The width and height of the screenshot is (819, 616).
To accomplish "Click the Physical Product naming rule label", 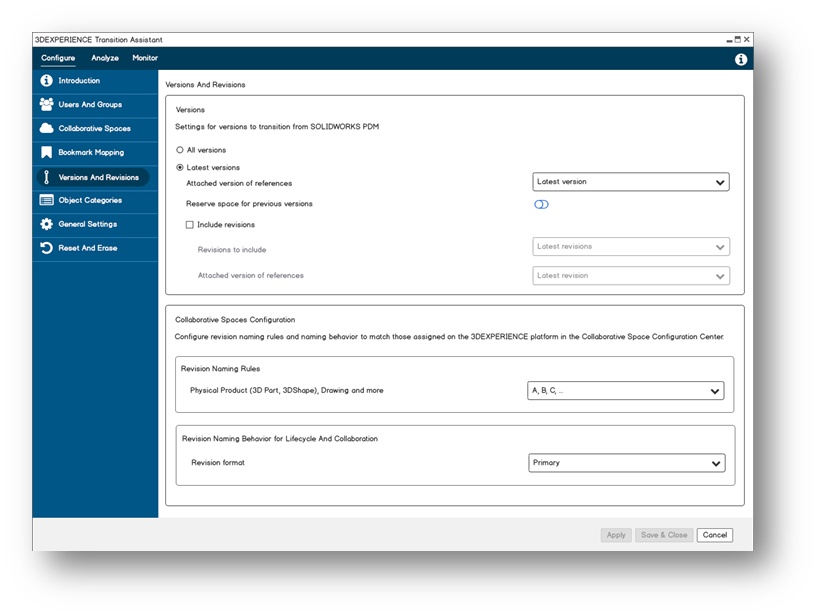I will click(x=287, y=390).
